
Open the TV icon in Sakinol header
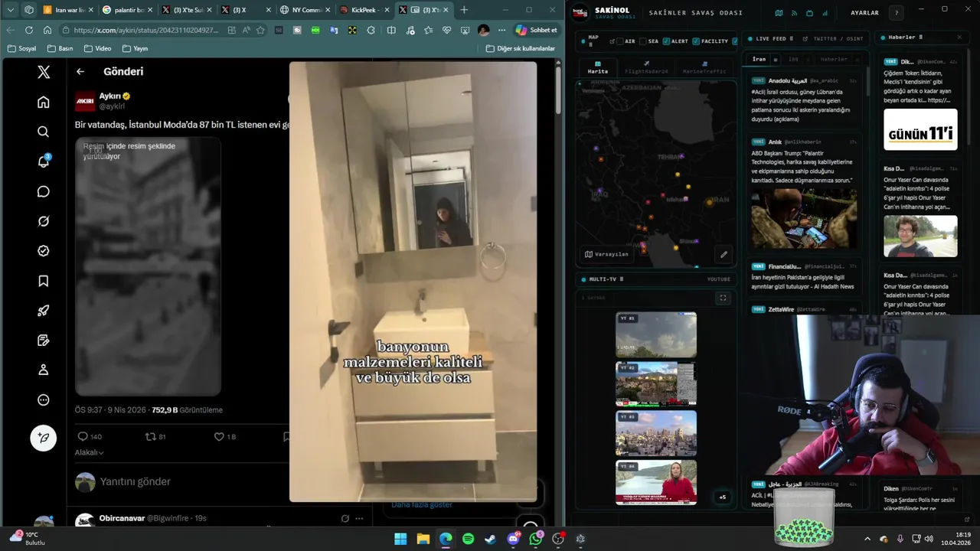[x=809, y=13]
